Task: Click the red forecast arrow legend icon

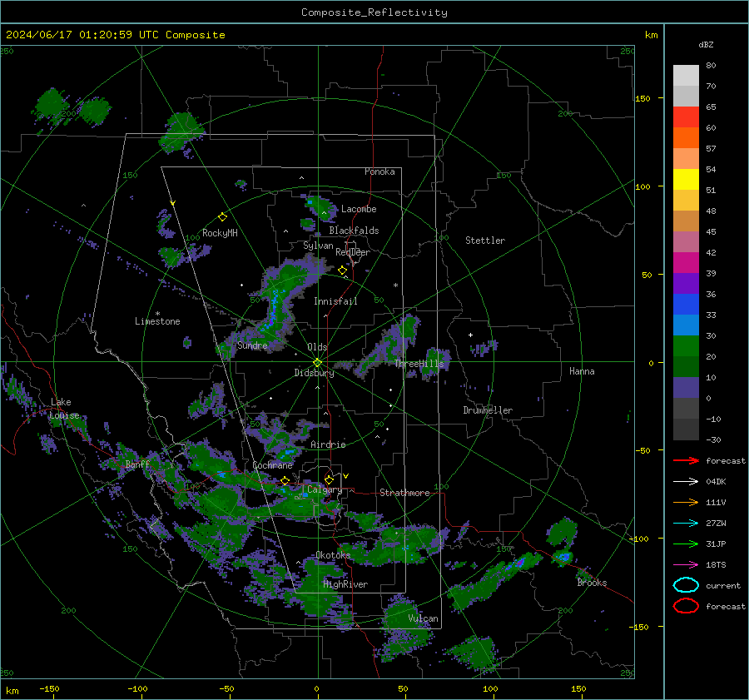Action: [686, 460]
